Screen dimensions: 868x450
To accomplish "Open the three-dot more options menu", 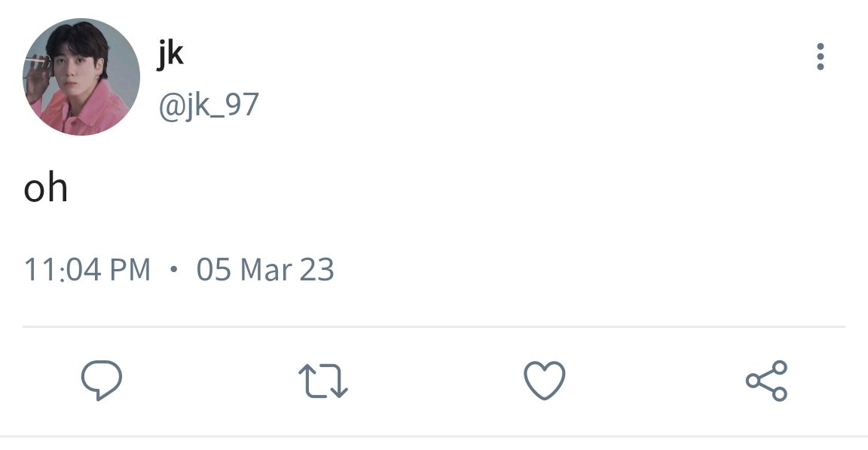I will [821, 57].
